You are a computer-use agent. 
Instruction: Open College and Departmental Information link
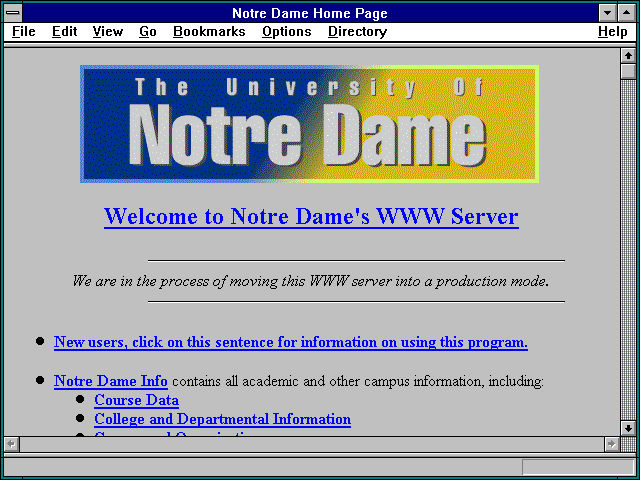click(222, 419)
